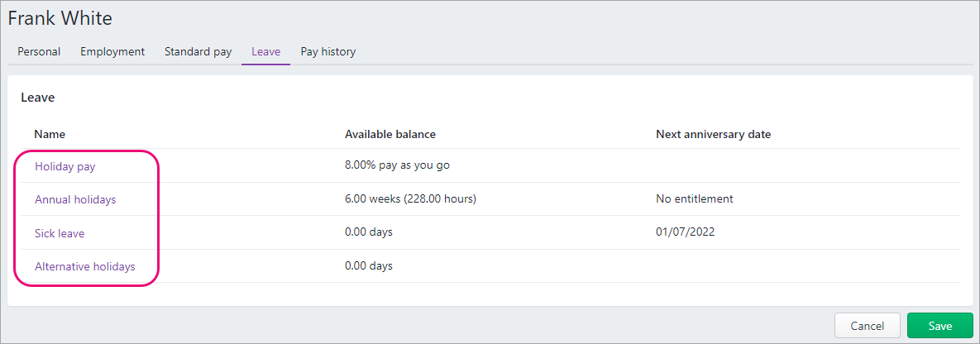Click the Frank White employee heading
The height and width of the screenshot is (344, 980).
click(x=60, y=19)
